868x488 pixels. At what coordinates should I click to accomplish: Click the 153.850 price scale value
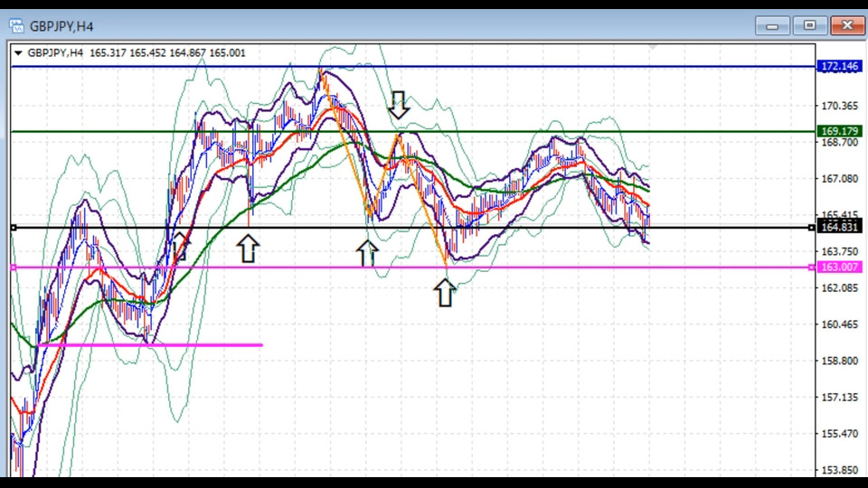pos(839,470)
